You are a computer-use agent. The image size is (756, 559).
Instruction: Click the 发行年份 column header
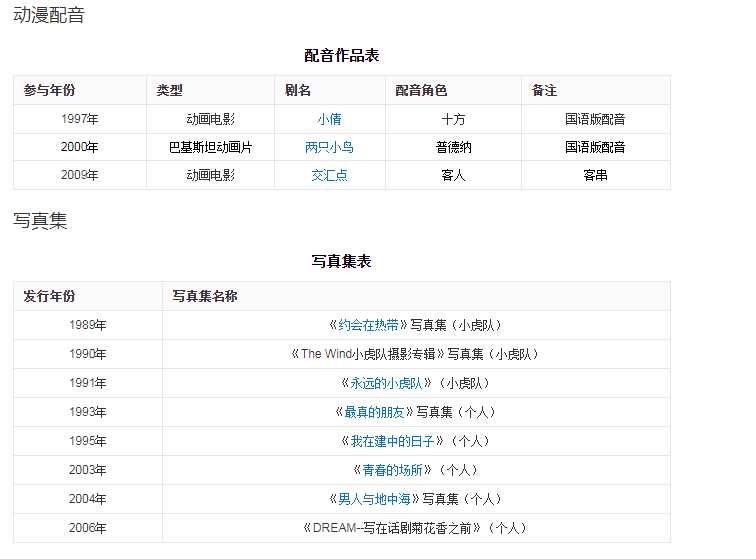(x=50, y=297)
